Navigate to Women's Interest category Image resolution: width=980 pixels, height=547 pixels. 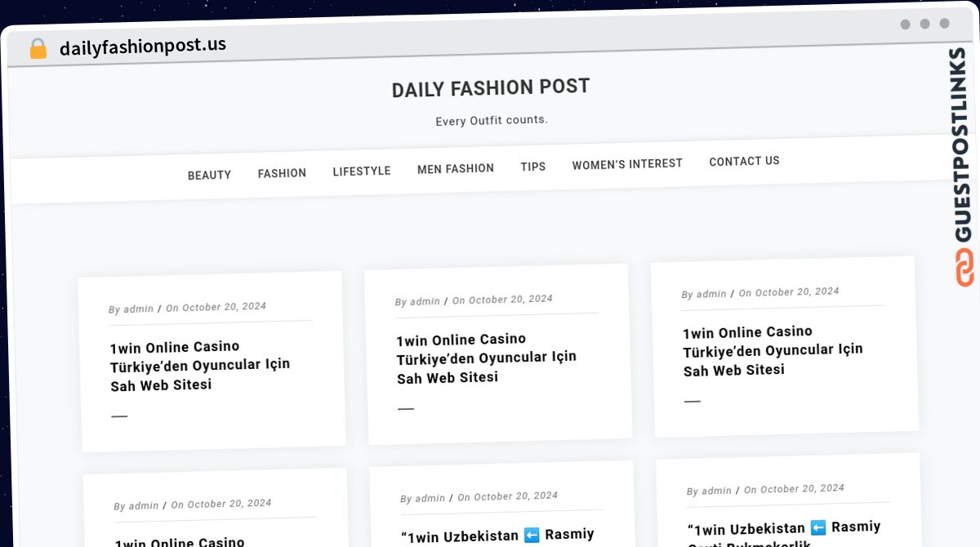tap(627, 164)
